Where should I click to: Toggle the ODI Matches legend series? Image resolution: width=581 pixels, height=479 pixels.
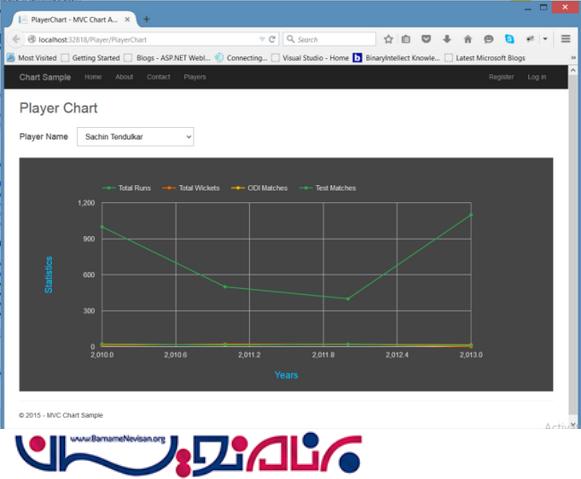click(x=259, y=188)
